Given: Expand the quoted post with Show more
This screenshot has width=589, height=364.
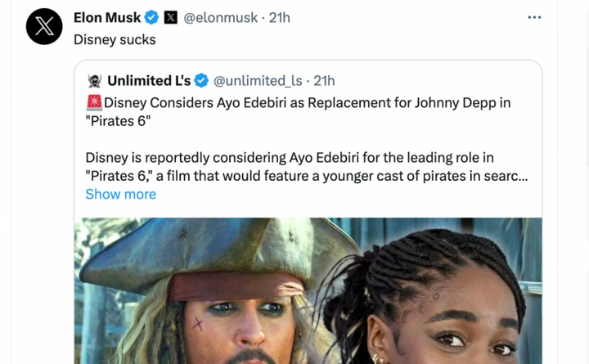Looking at the screenshot, I should (x=120, y=194).
